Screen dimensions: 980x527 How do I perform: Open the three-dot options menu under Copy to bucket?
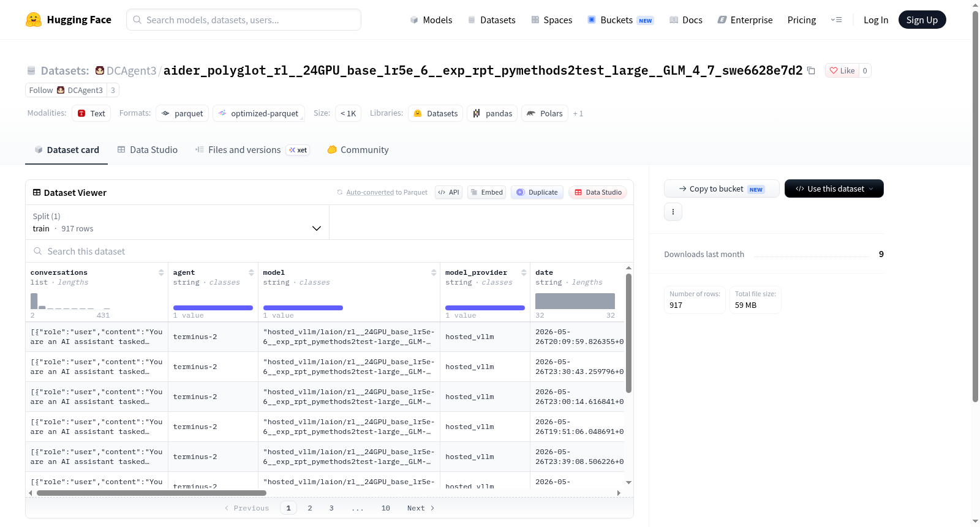(673, 212)
